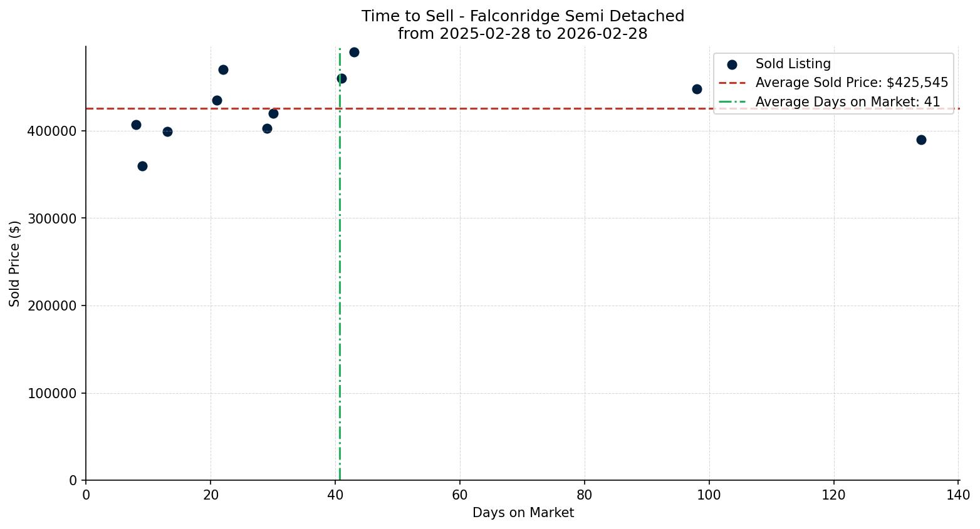Click the Sold Listing dot icon in legend
This screenshot has height=529, width=980.
pyautogui.click(x=732, y=64)
